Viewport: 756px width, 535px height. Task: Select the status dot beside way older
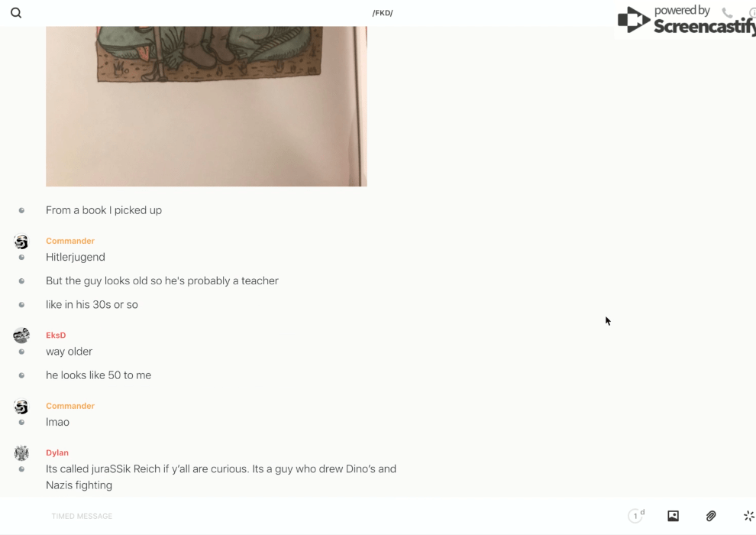(21, 352)
